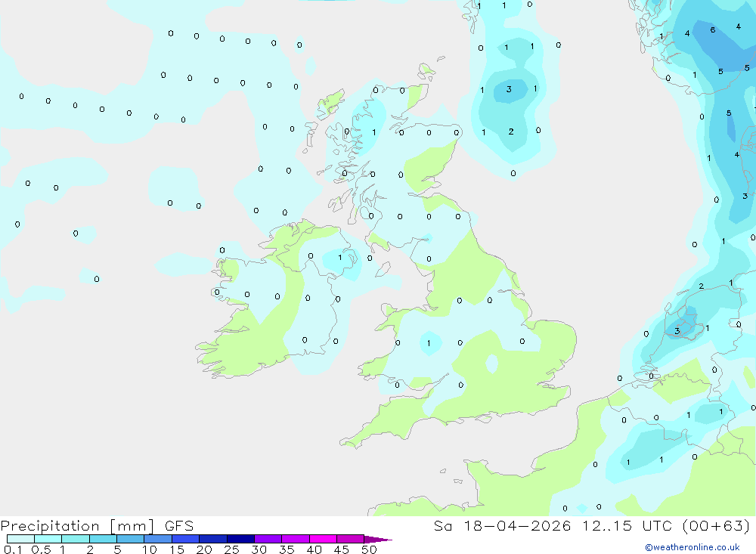Screen dimensions: 756x554
Task: Click the 'Sa 18-04-2026 12..15 UTC (00+63)' timestamp
Action: (x=592, y=526)
